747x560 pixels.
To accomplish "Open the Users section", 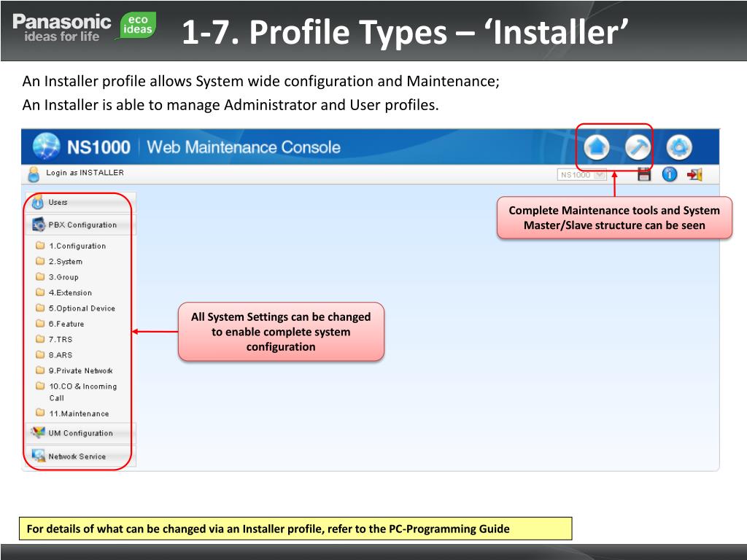I will coord(80,203).
